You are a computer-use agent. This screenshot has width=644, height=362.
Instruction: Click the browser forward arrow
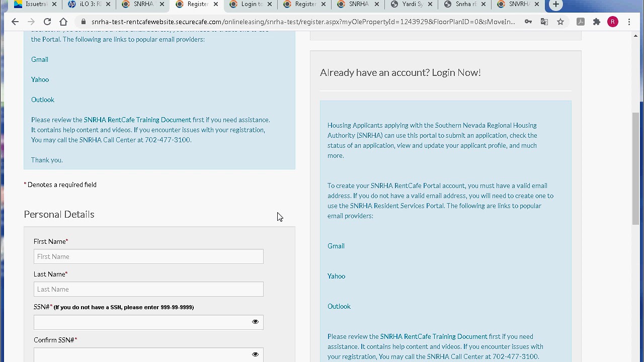31,22
